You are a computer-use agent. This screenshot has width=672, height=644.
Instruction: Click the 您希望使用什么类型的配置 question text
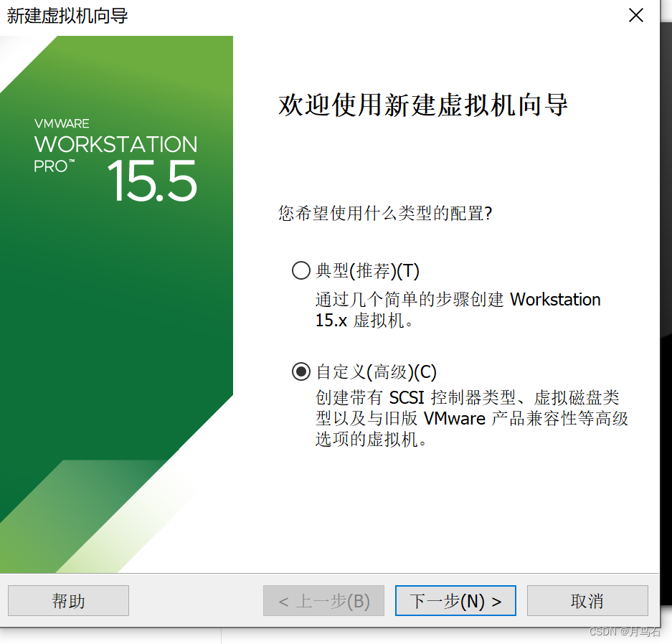pyautogui.click(x=385, y=213)
